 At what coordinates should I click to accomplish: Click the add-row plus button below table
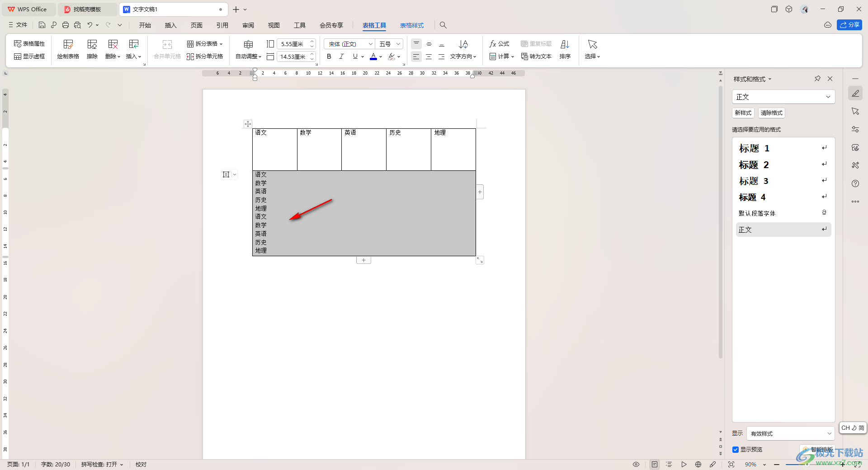click(363, 260)
